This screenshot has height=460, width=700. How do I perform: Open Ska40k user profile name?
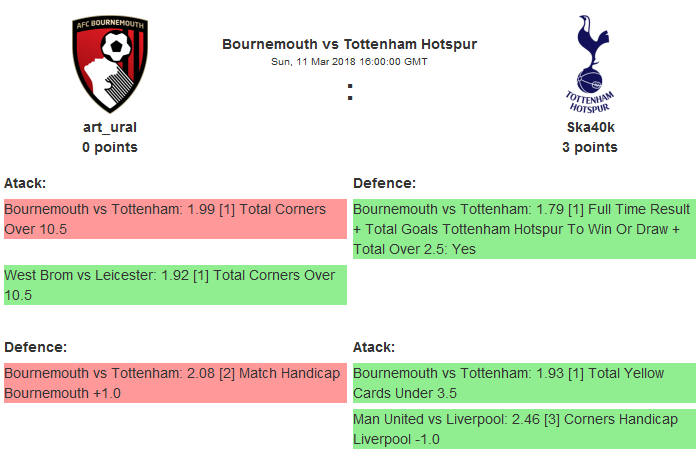pyautogui.click(x=589, y=128)
